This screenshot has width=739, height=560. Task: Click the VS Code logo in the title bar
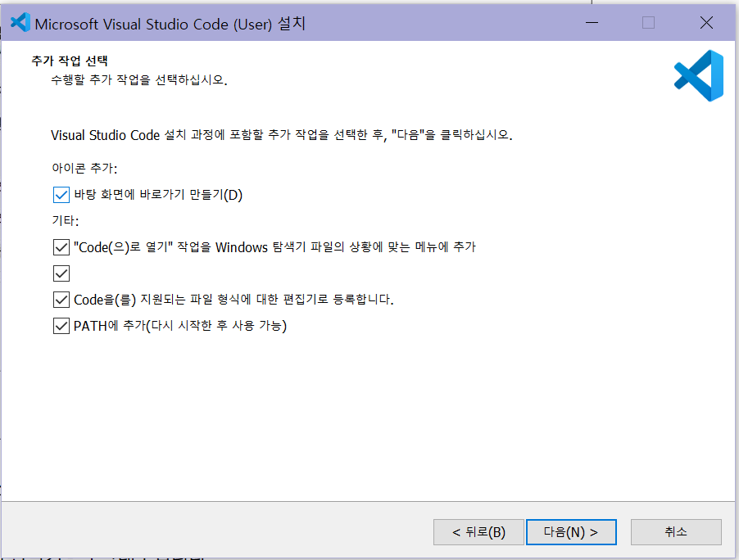pyautogui.click(x=20, y=23)
